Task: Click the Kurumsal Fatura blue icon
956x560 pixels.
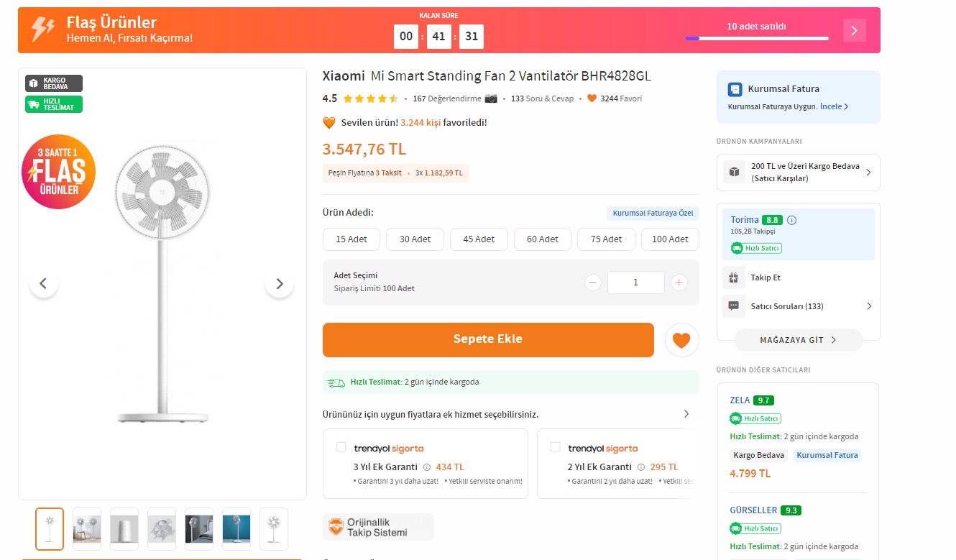Action: point(735,89)
